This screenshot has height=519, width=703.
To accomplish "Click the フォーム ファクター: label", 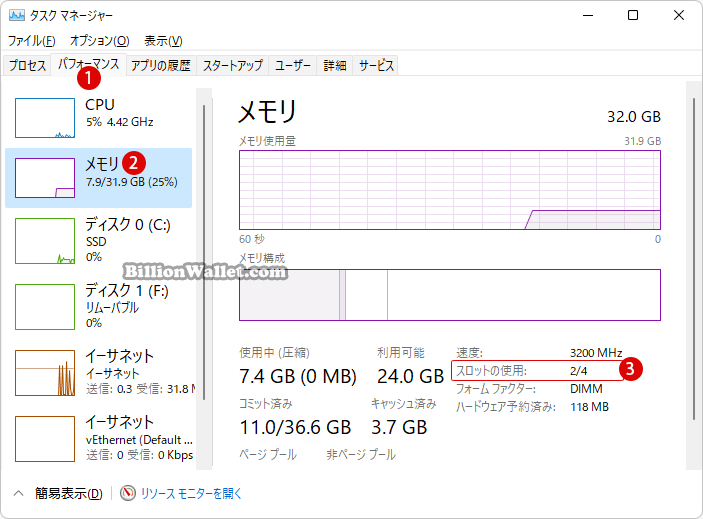I will point(495,389).
